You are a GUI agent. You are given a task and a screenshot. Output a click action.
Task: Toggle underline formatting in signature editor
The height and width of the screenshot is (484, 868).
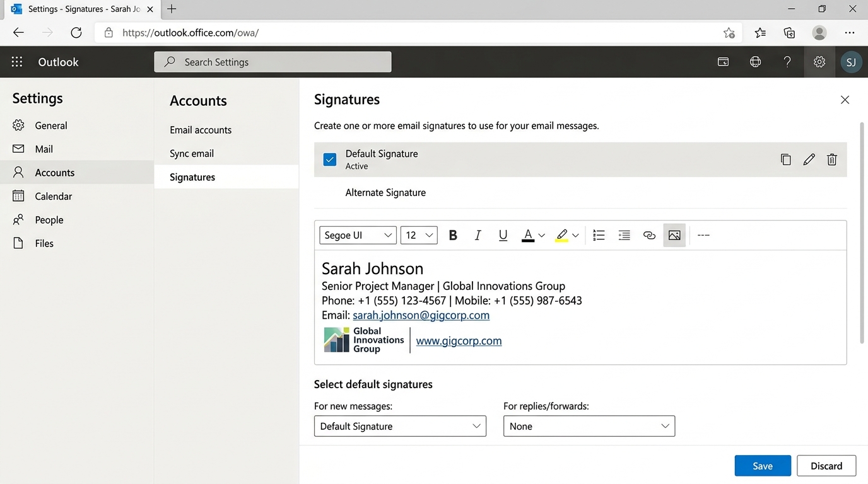(503, 235)
